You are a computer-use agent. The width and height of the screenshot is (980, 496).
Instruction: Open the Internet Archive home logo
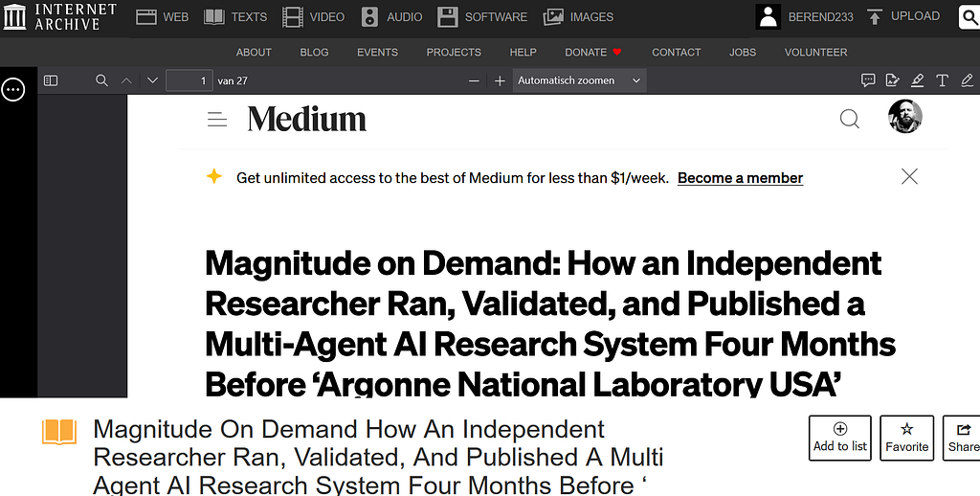[x=60, y=17]
